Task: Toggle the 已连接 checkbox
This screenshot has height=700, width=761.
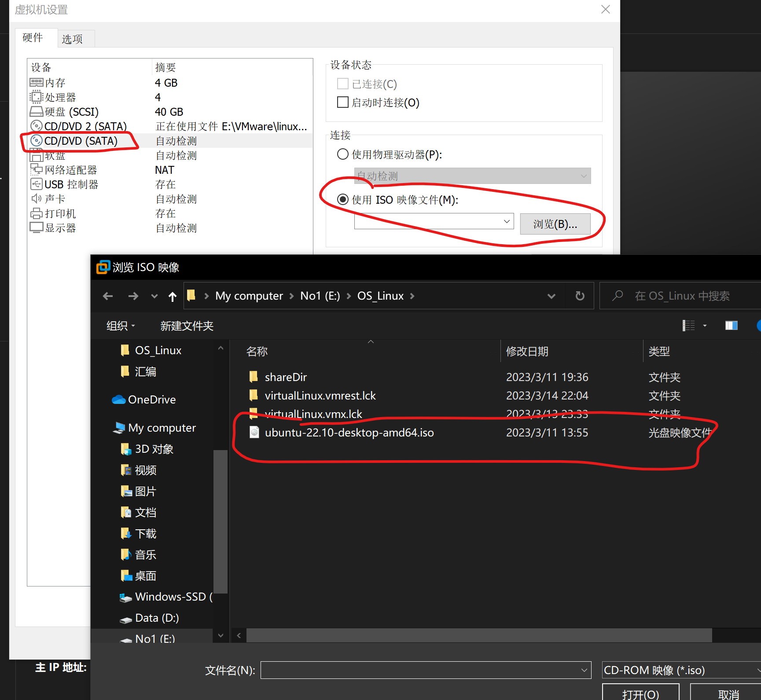Action: 342,84
